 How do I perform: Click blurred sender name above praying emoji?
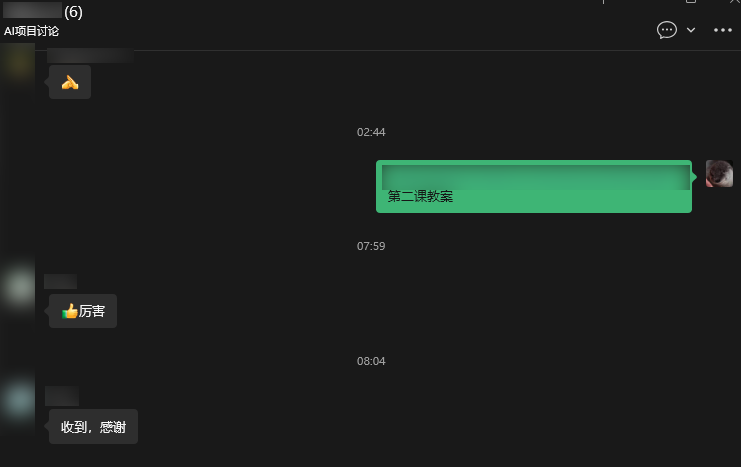90,55
